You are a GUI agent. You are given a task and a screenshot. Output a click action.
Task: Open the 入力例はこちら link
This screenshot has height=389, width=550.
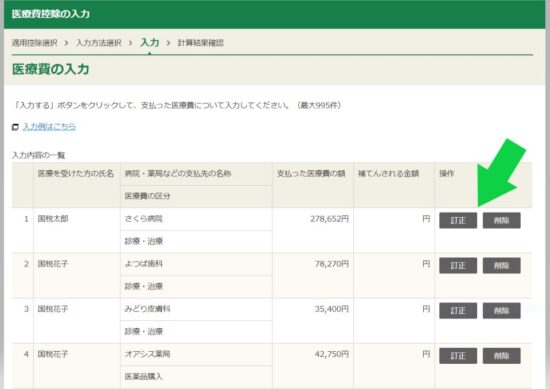click(x=49, y=127)
